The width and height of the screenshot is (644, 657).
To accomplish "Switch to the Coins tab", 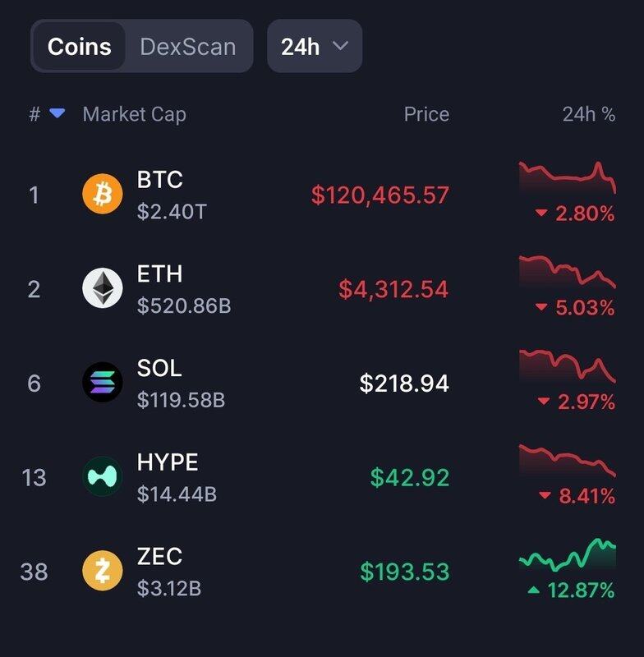I will coord(80,46).
